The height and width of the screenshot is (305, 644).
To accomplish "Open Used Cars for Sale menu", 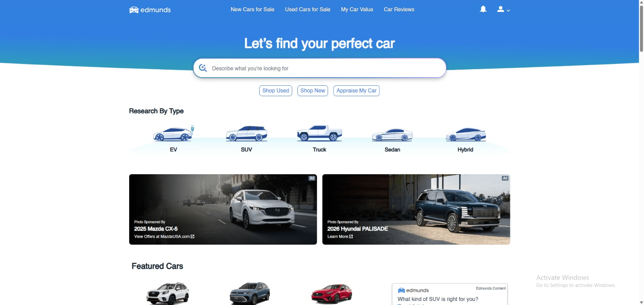I will (x=308, y=9).
